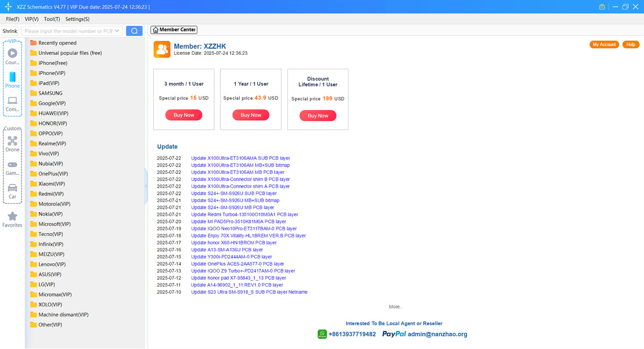Open the ASUS(VIP) folder
The width and height of the screenshot is (644, 349).
tap(46, 275)
